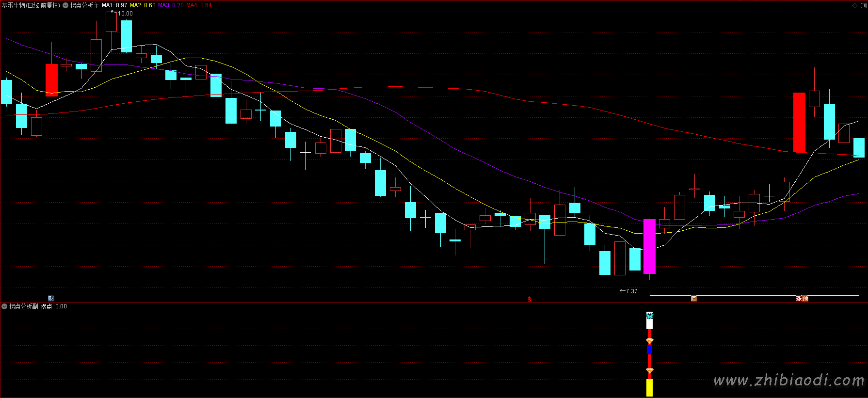Click the red S marker icon
Viewport: 868px width, 398px height.
[x=530, y=299]
